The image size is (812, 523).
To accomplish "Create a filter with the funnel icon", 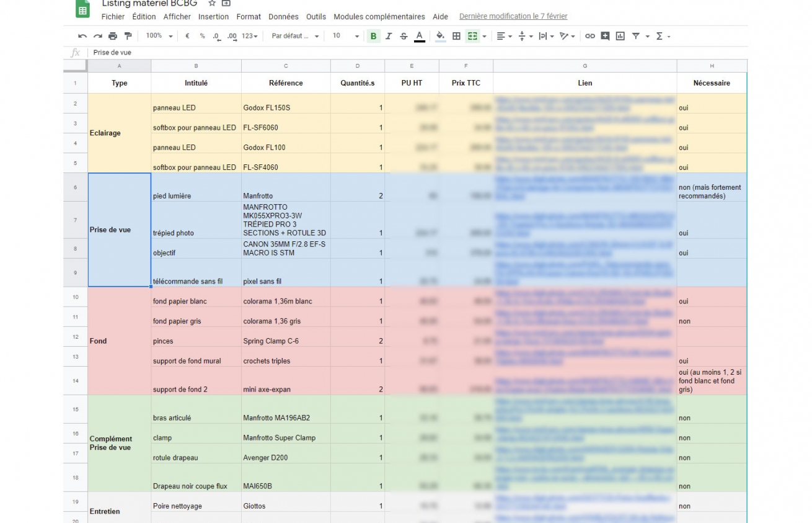I will [636, 36].
